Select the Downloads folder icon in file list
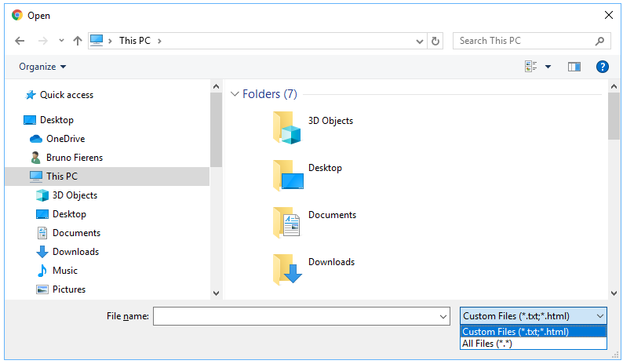Screen dimensions: 623x364 tap(287, 269)
